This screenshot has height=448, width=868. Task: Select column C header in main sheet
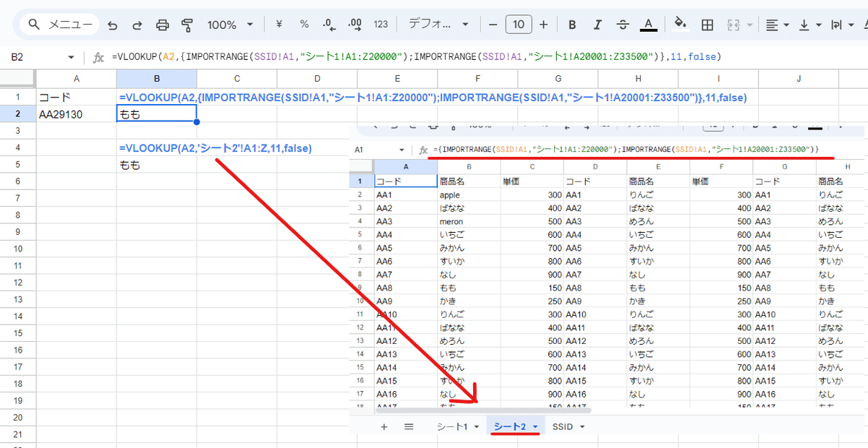coord(237,79)
